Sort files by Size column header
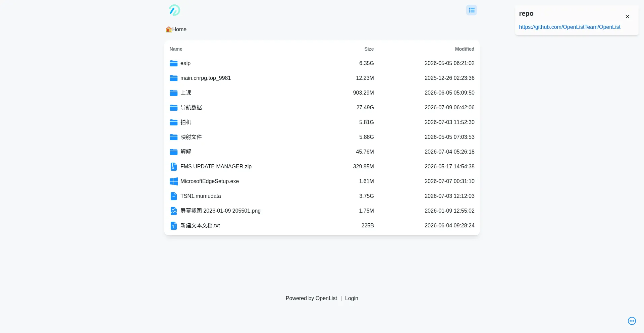 (x=369, y=49)
